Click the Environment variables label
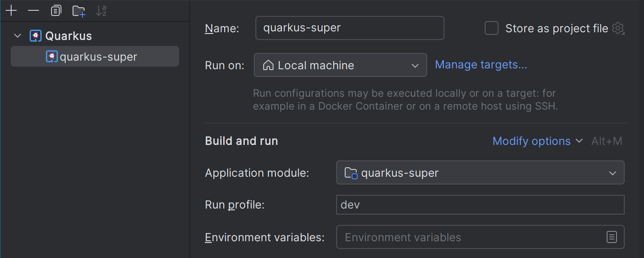 tap(265, 237)
